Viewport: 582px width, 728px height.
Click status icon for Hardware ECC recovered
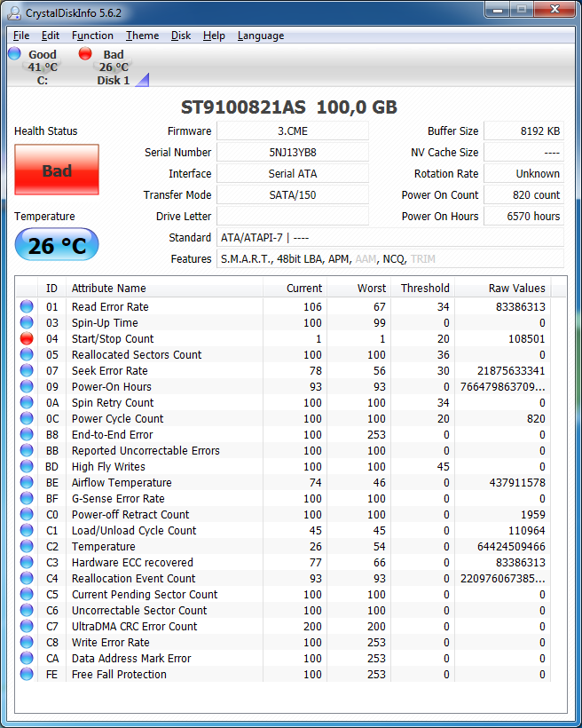(x=27, y=562)
